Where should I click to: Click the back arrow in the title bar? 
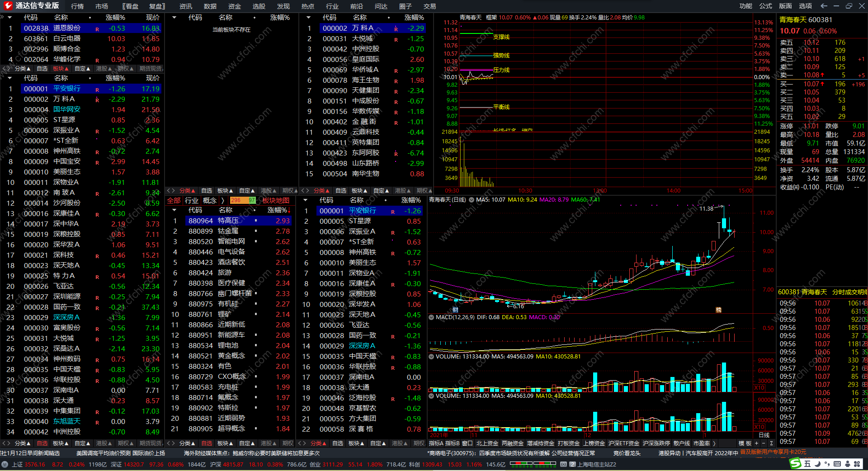click(824, 6)
